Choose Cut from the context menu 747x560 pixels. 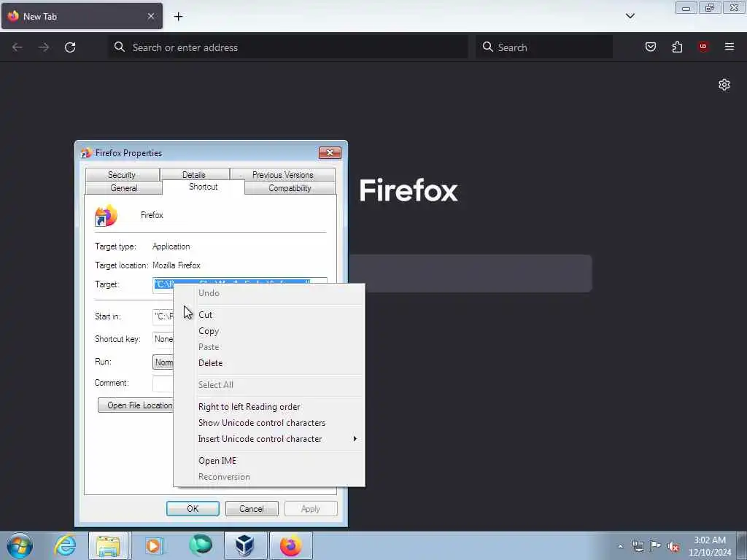[269, 315]
